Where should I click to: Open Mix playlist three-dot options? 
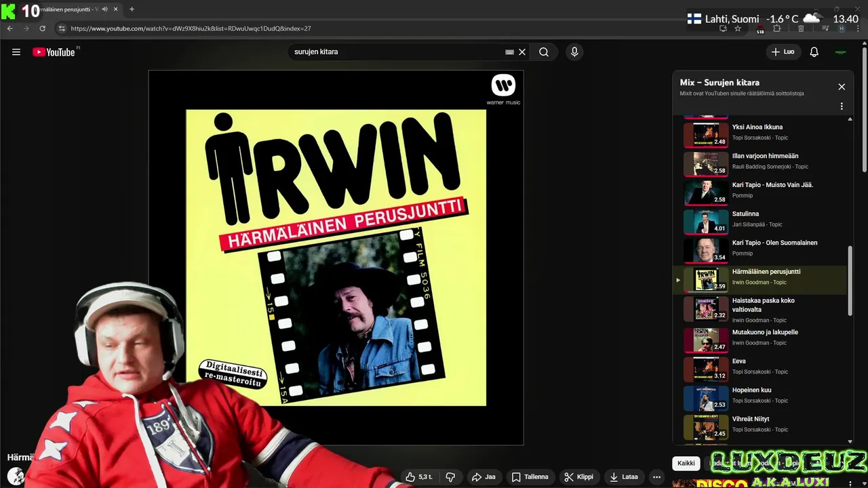pyautogui.click(x=842, y=106)
